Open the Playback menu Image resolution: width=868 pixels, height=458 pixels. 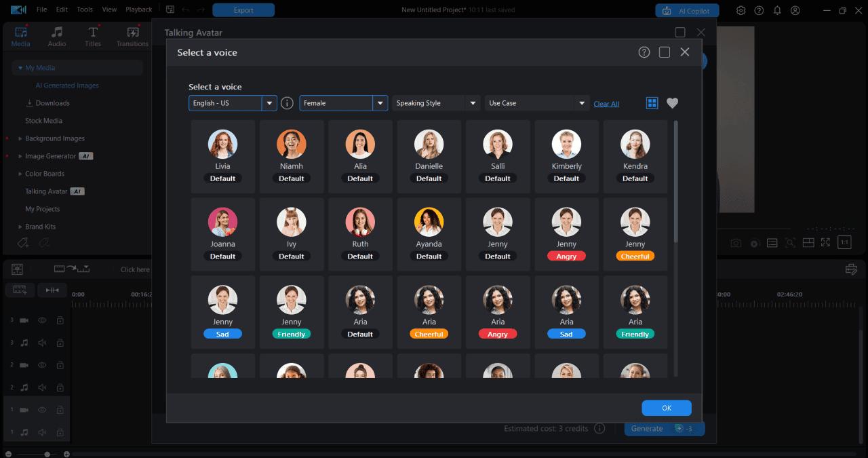pos(139,9)
